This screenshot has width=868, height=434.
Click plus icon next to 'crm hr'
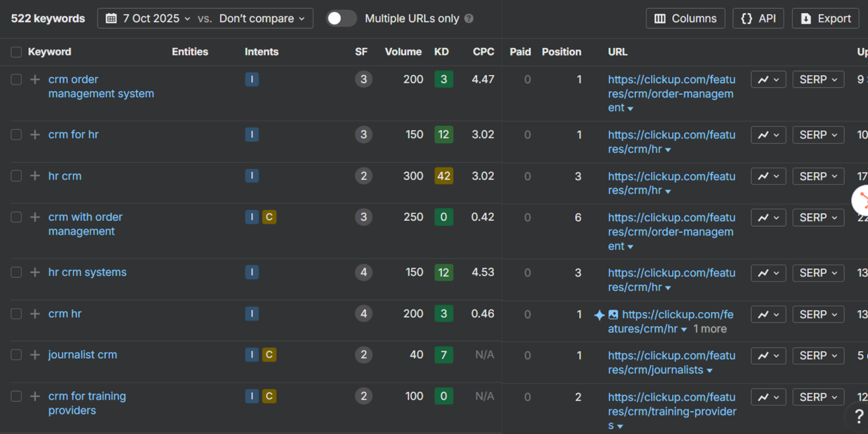pos(35,314)
